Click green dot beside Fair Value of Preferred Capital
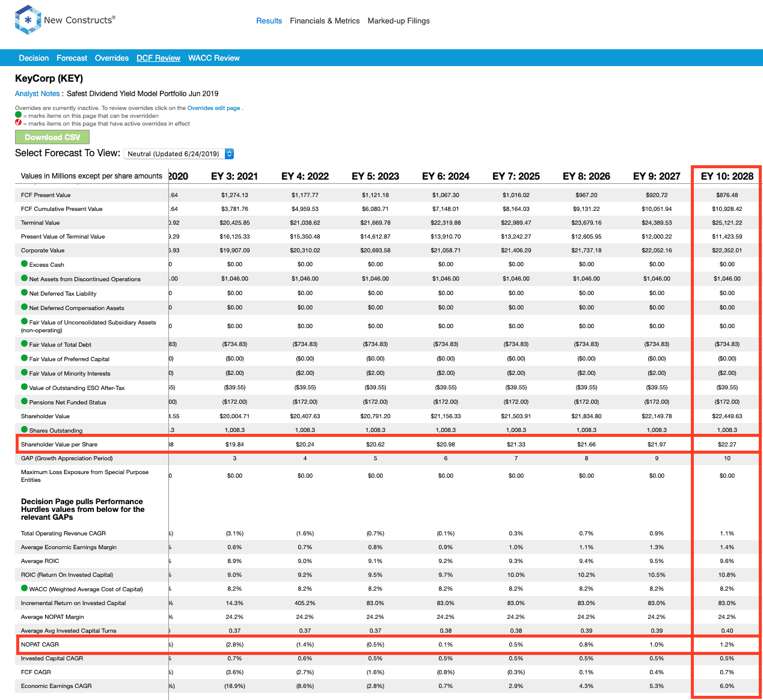The height and width of the screenshot is (700, 763). [x=25, y=358]
